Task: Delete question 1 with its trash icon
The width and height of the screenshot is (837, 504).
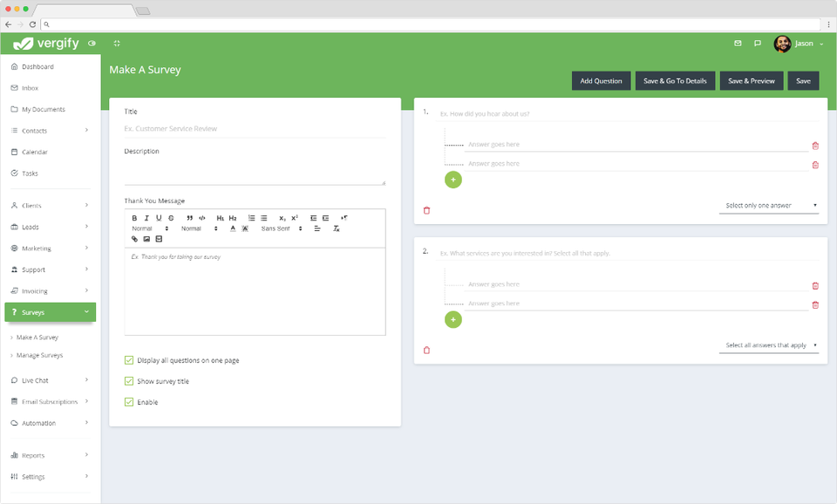Action: 426,210
